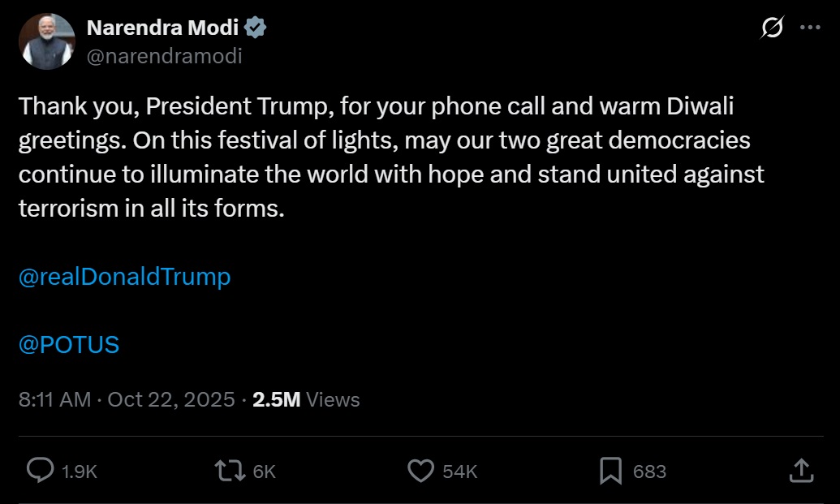Bookmark this tweet using the bookmark icon
The image size is (840, 504).
pos(610,471)
